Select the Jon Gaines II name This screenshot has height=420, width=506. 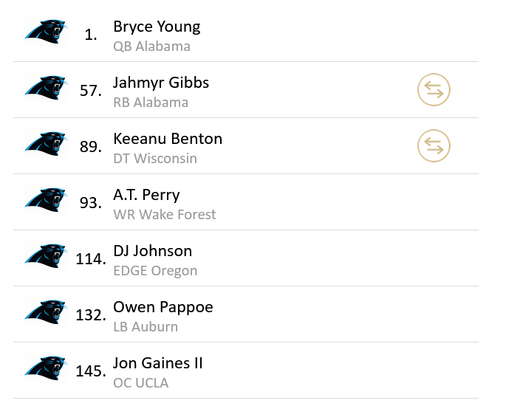click(158, 363)
